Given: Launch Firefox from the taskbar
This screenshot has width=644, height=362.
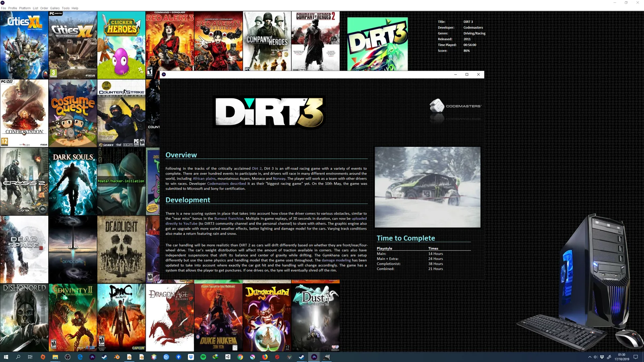Looking at the screenshot, I should coord(265,357).
